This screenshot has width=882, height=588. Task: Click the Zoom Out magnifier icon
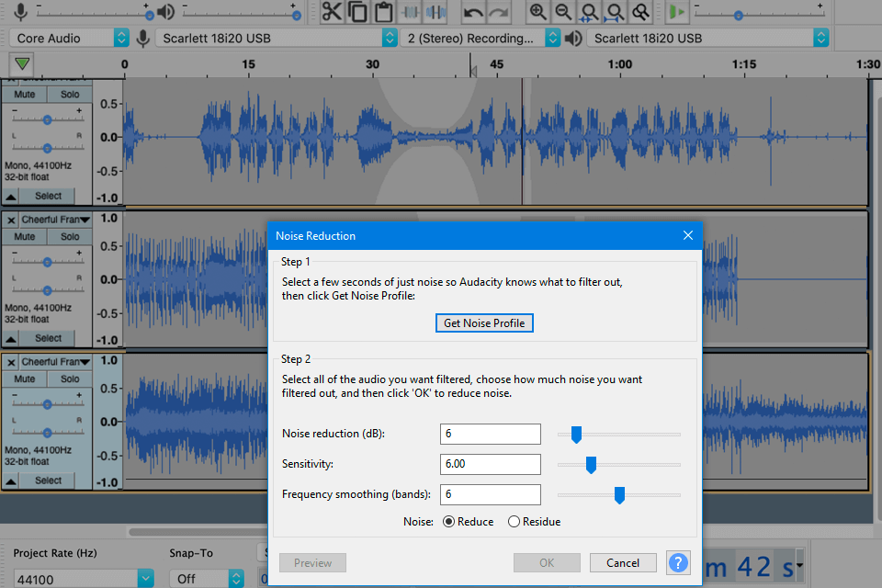[x=563, y=11]
